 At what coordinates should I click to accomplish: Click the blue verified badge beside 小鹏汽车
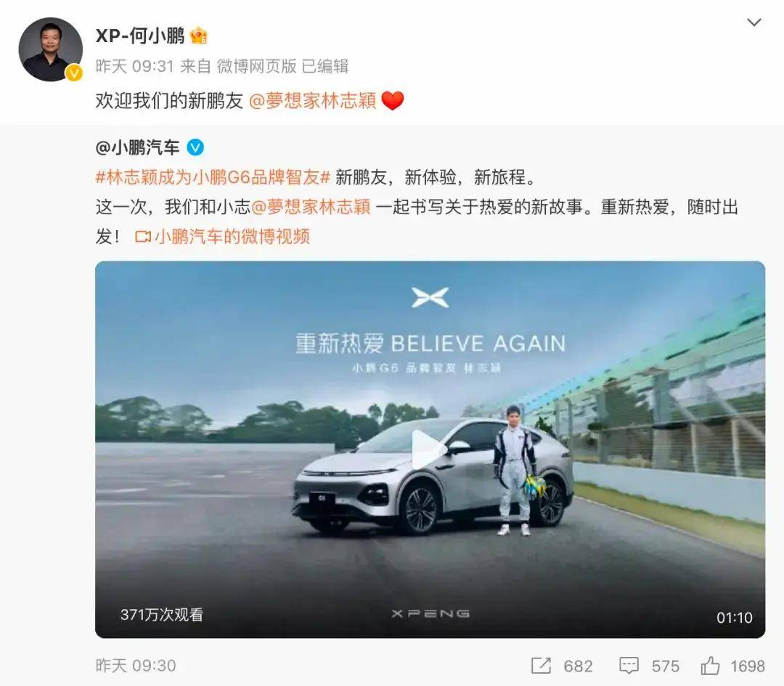[x=195, y=147]
